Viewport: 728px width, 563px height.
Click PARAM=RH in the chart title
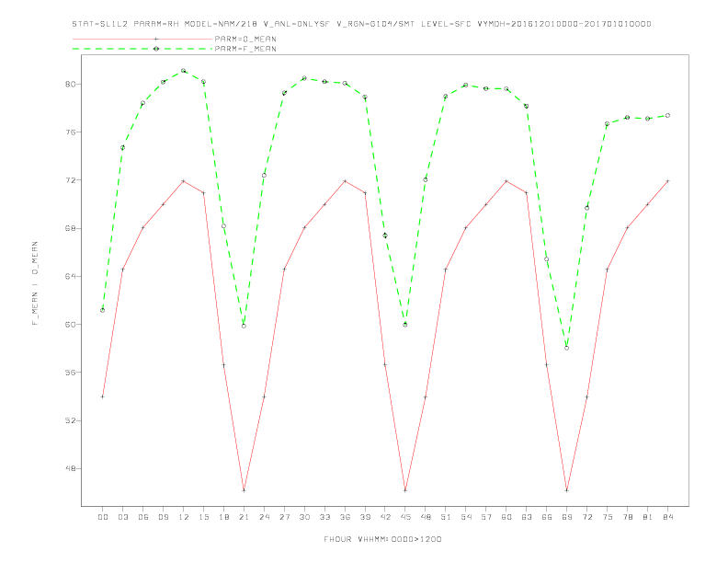156,24
